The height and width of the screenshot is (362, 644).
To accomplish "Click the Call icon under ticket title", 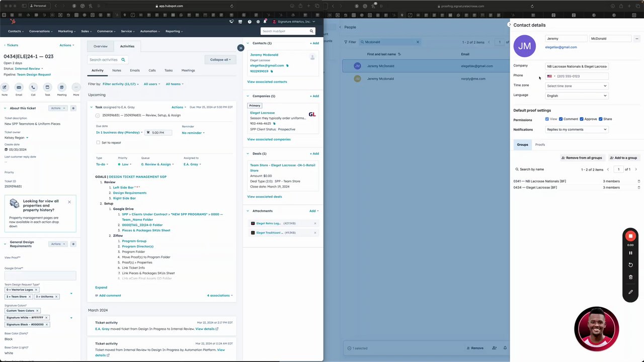I will (x=33, y=87).
